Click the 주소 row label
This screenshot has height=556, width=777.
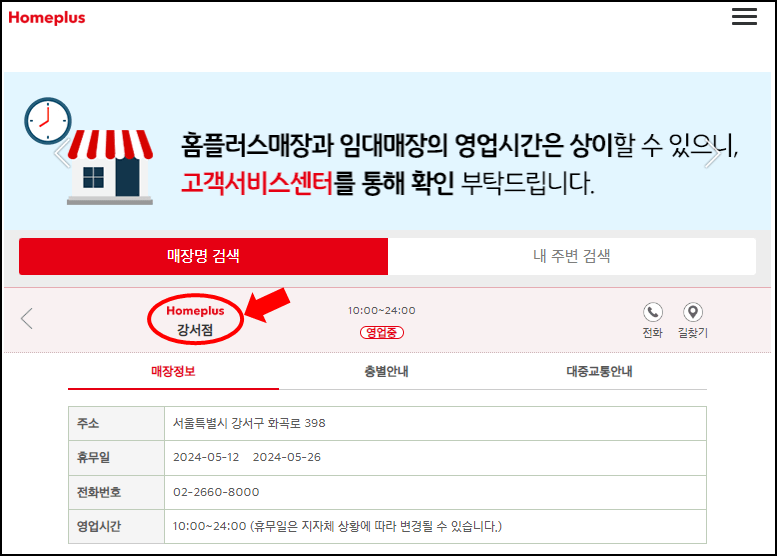click(x=88, y=423)
